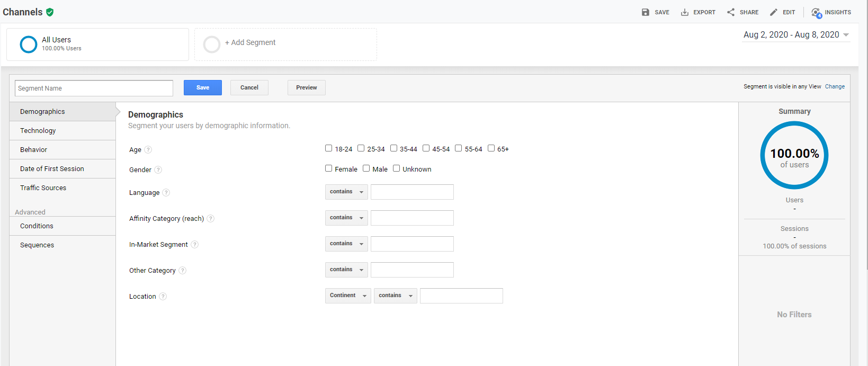Click the Segment Name input field
This screenshot has width=868, height=366.
94,88
